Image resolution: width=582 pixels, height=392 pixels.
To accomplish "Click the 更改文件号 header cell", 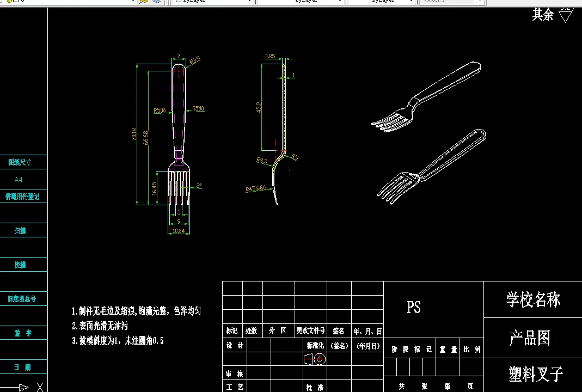I will [x=311, y=330].
